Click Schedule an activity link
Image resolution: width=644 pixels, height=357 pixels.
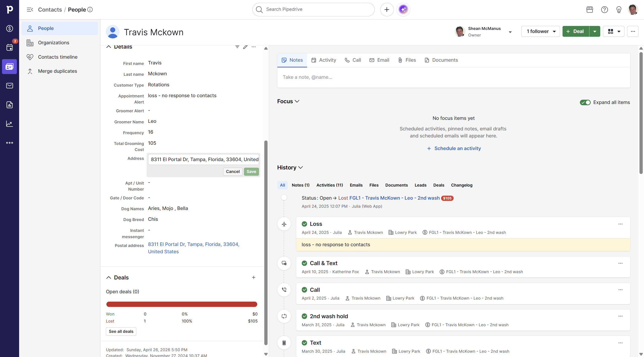(457, 148)
